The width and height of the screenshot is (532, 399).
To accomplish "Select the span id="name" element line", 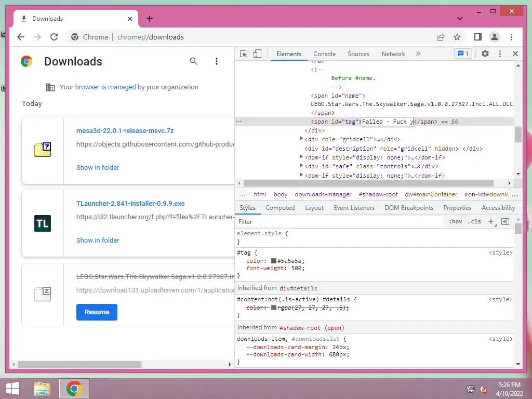I will [x=338, y=96].
